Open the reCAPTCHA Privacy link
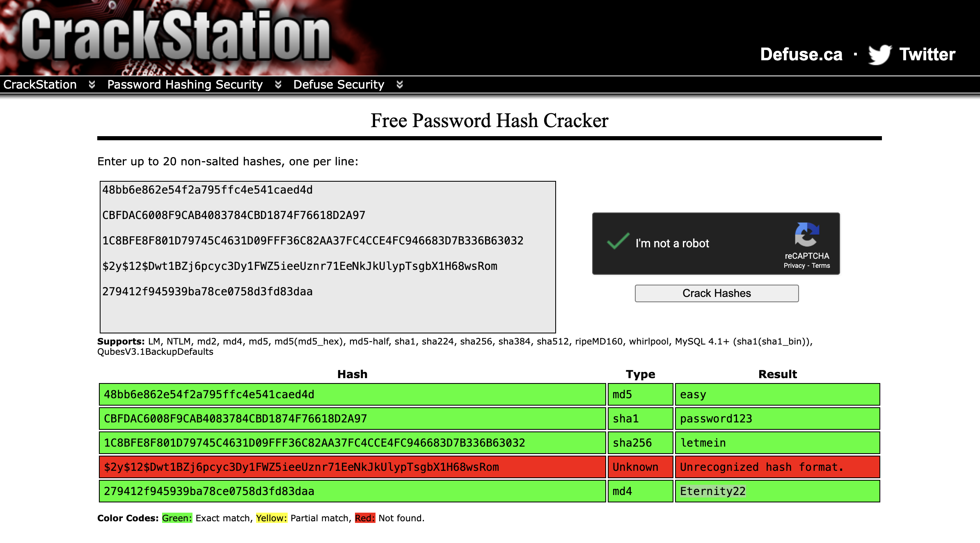Screen dimensions: 980x543 (794, 266)
